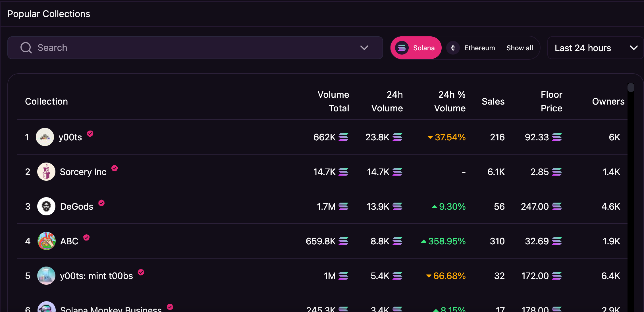Select the Solana chain filter
The width and height of the screenshot is (644, 312).
coord(416,48)
